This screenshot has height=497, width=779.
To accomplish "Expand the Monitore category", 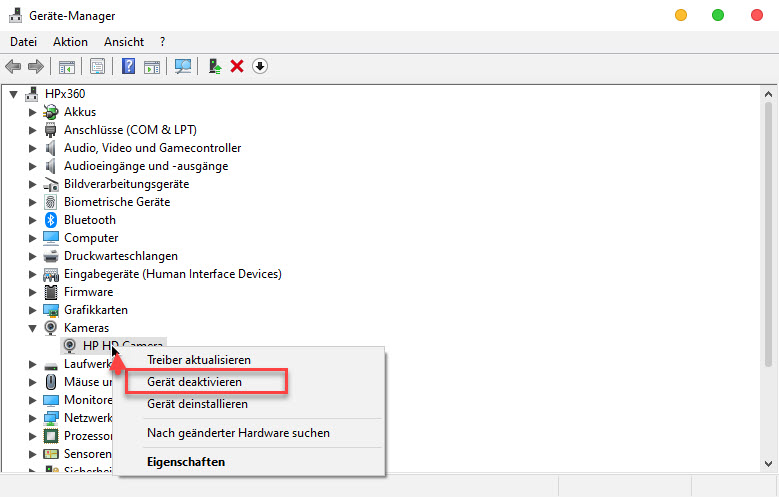I will click(32, 400).
